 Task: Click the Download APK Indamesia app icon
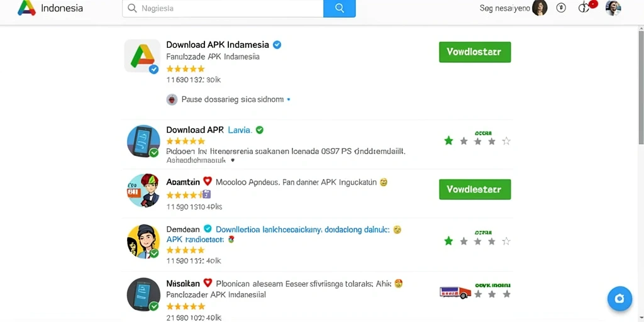click(x=142, y=56)
